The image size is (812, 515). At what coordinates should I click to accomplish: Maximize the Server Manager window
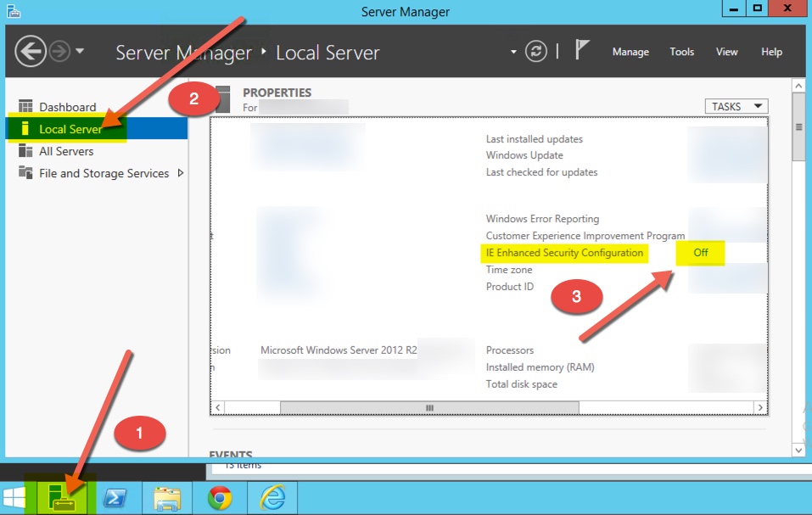pyautogui.click(x=757, y=8)
